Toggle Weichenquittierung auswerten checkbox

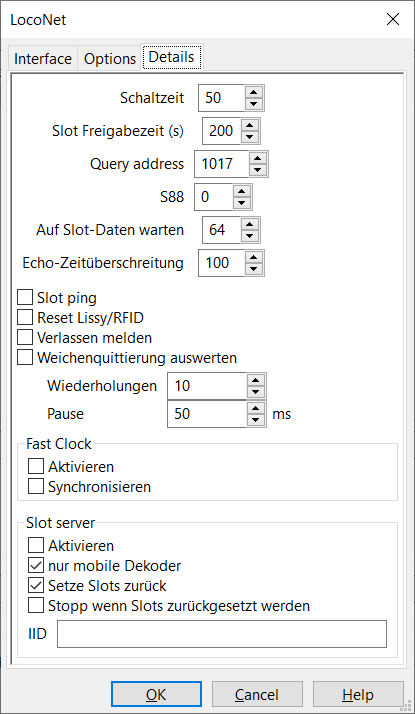[25, 358]
